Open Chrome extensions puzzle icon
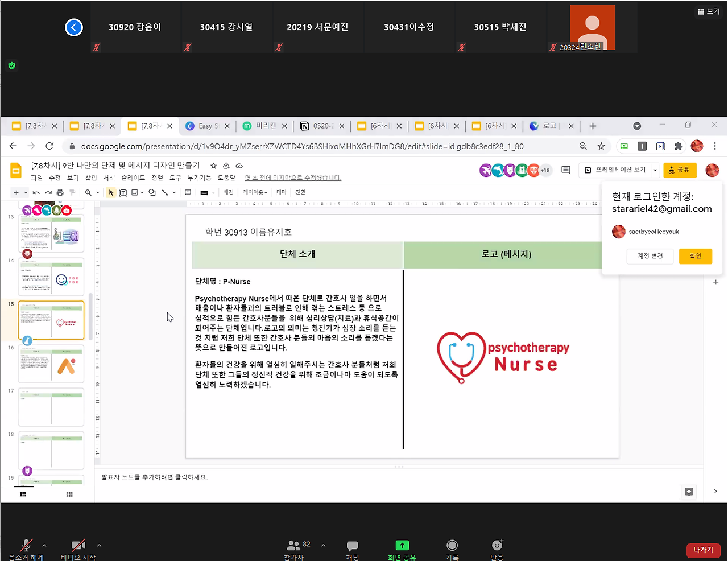Image resolution: width=728 pixels, height=561 pixels. coord(678,146)
